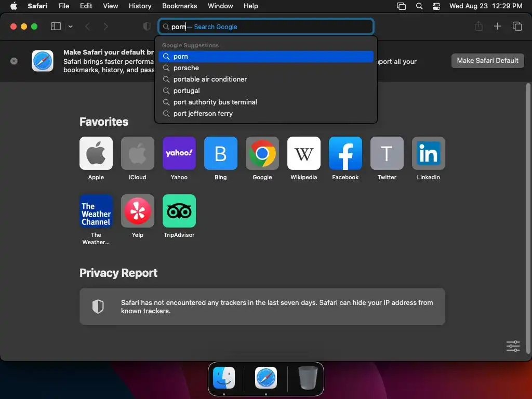Open the History menu
The image size is (532, 399).
point(140,6)
